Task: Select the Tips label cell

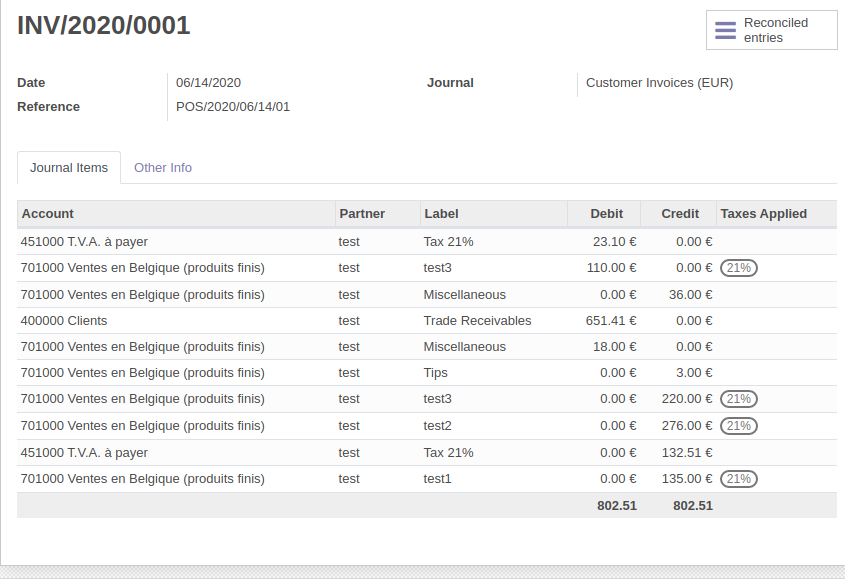Action: coord(435,373)
